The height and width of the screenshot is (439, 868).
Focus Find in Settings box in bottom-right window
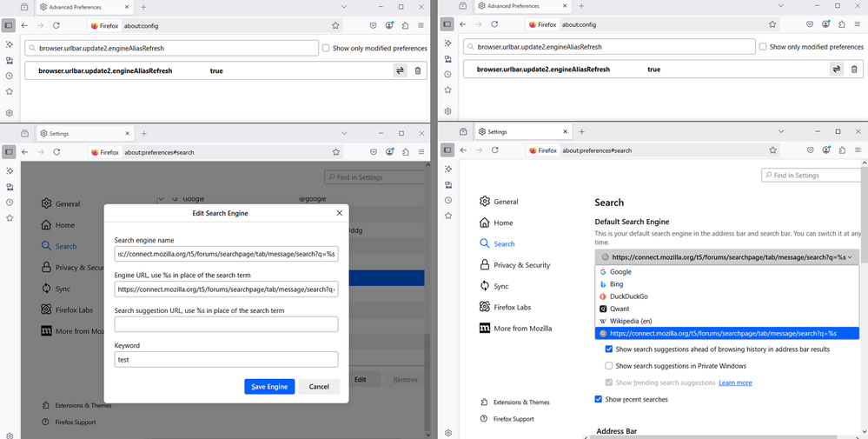pyautogui.click(x=811, y=175)
